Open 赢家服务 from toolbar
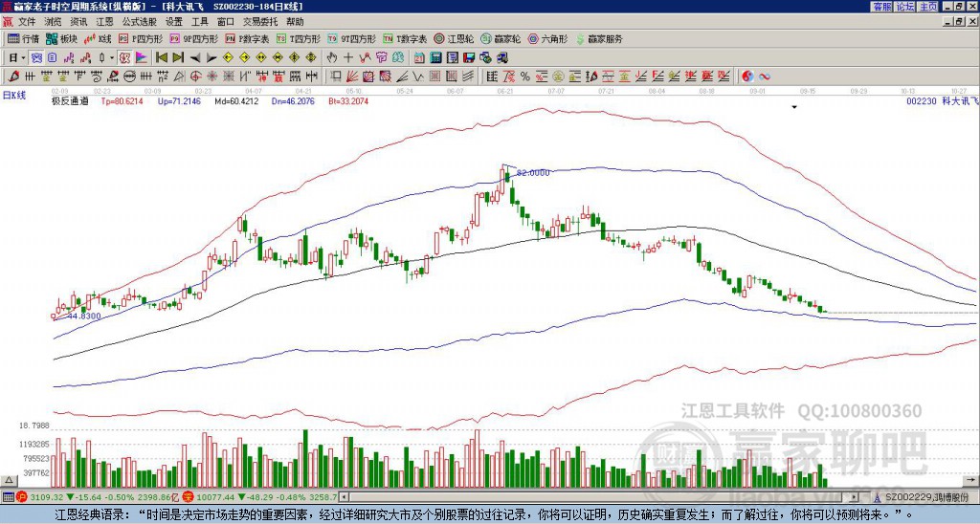Screen dimensions: 980x524 tap(599, 38)
